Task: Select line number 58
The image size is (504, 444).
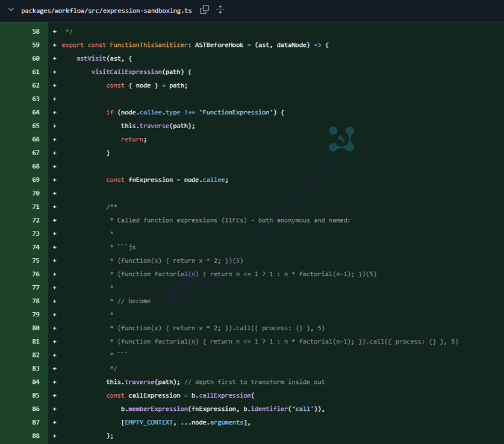Action: (36, 31)
